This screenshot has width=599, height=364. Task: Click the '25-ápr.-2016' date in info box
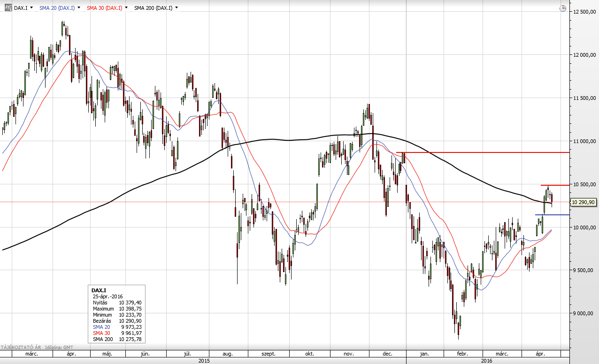[107, 297]
